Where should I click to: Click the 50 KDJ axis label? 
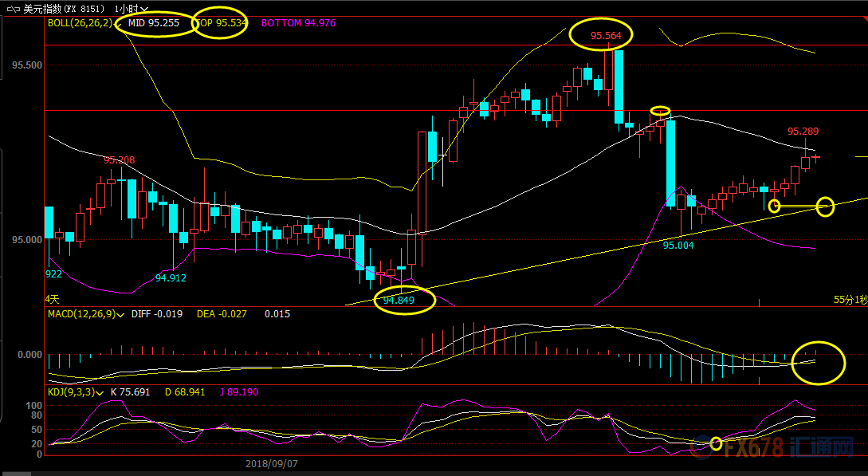tap(37, 430)
